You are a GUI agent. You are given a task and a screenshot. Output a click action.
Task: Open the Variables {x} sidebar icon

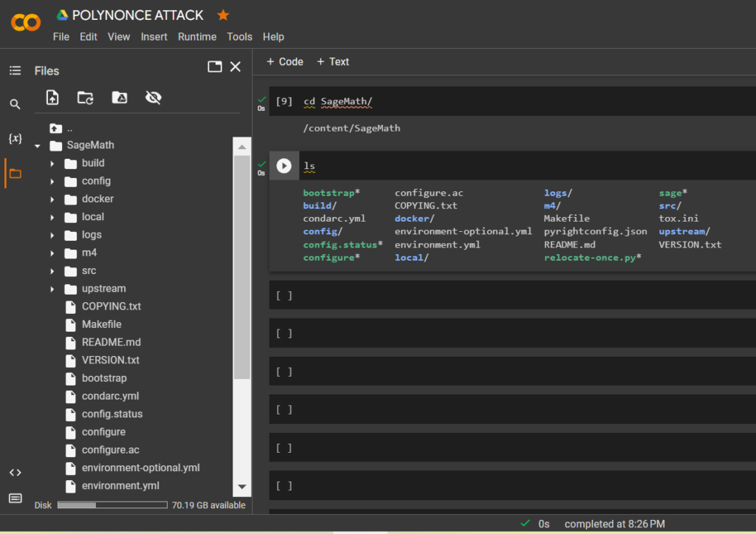(x=15, y=138)
